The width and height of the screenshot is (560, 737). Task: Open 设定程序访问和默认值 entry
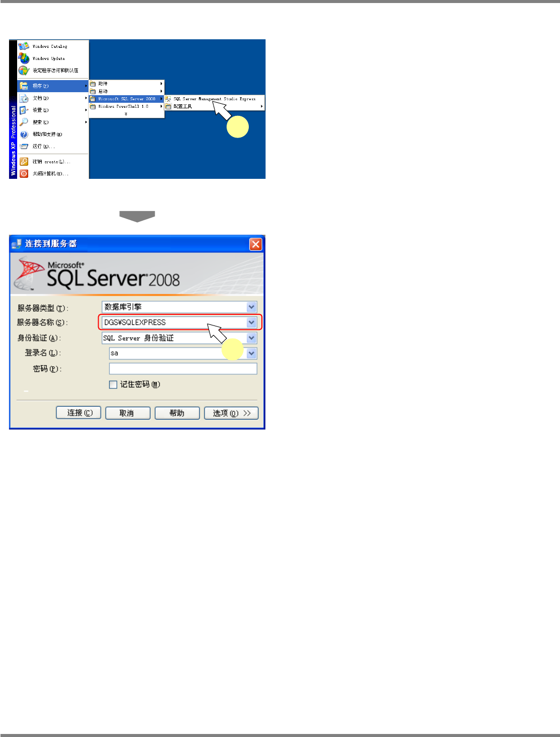(53, 71)
